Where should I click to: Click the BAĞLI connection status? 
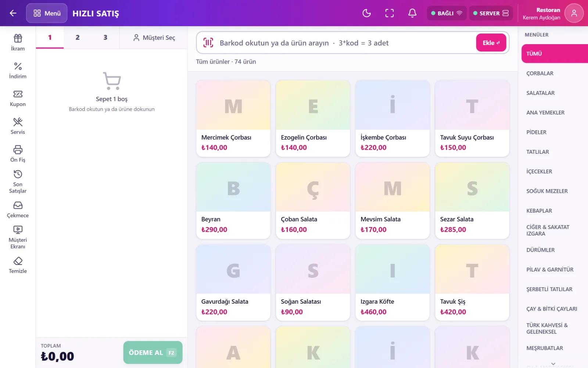click(447, 13)
